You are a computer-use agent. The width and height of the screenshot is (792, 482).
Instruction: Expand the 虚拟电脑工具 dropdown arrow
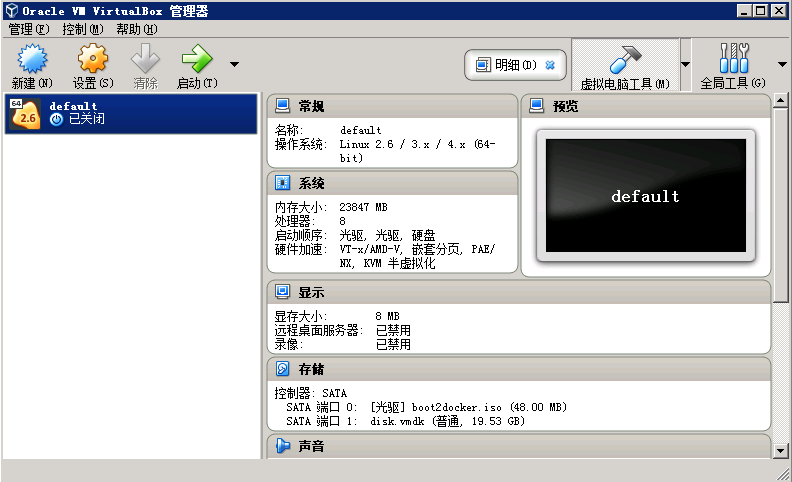(685, 64)
